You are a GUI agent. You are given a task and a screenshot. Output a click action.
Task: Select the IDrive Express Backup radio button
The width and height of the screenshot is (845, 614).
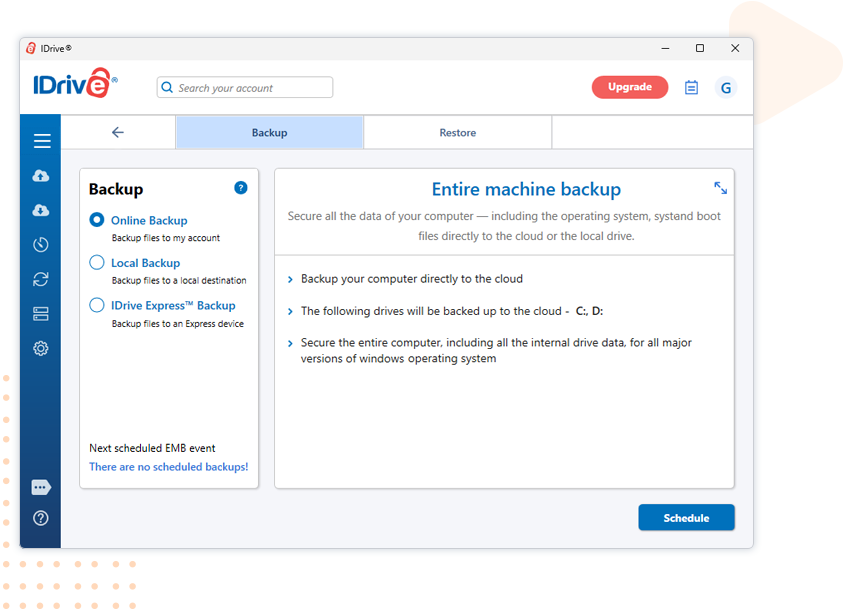(x=97, y=305)
